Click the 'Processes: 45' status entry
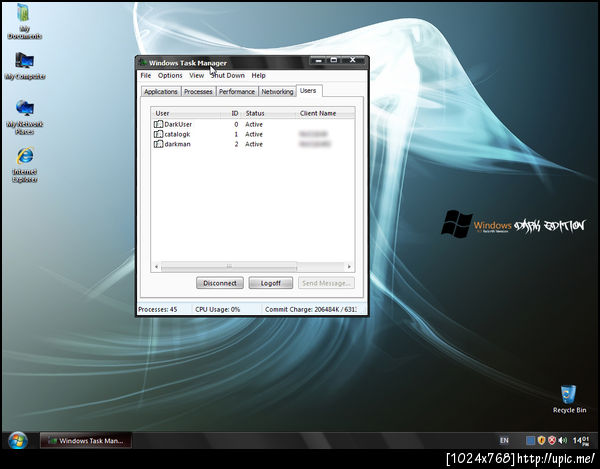Image resolution: width=600 pixels, height=469 pixels. tap(158, 309)
